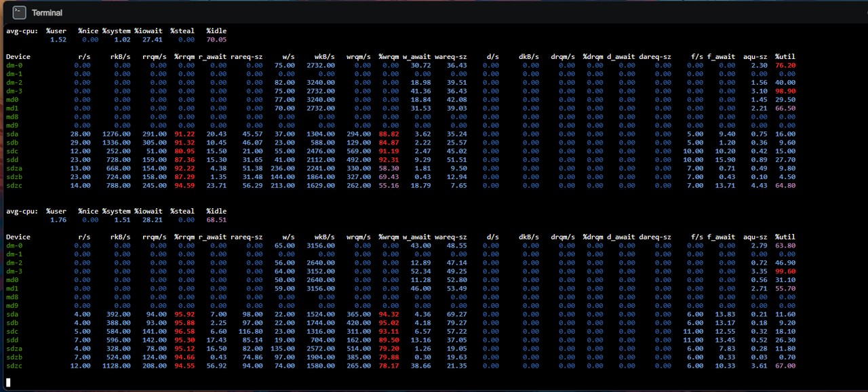Click the %user value 1.76
Image resolution: width=868 pixels, height=392 pixels.
click(58, 220)
